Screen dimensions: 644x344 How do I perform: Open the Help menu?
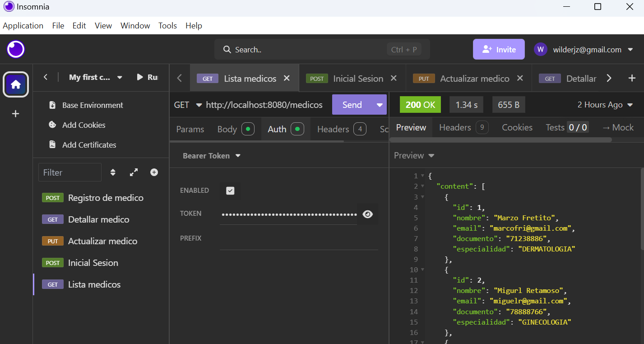pyautogui.click(x=194, y=26)
